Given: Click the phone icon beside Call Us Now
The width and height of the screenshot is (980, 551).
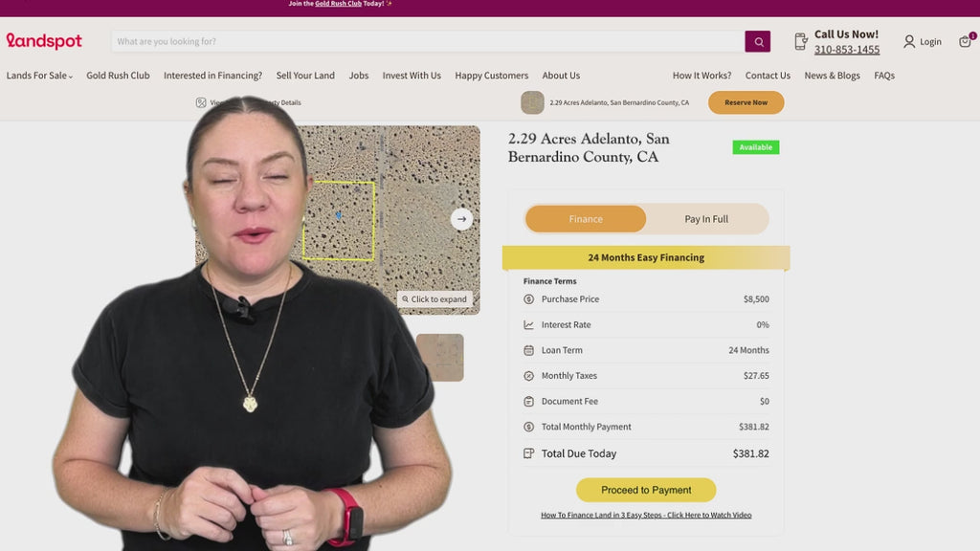Looking at the screenshot, I should click(801, 41).
